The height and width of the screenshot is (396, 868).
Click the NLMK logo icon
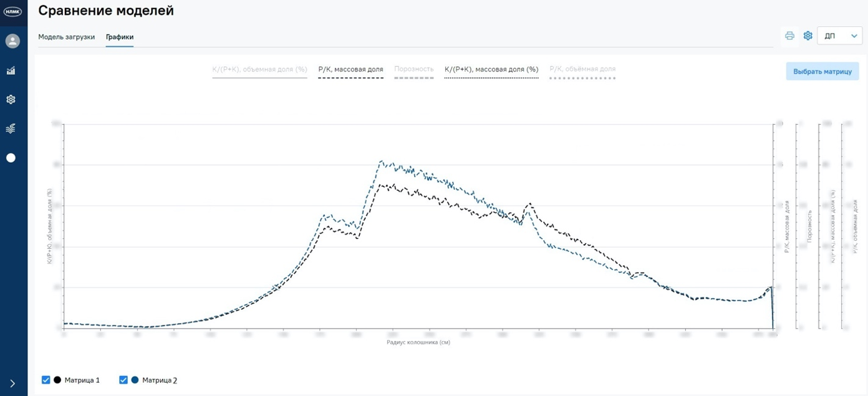point(12,11)
